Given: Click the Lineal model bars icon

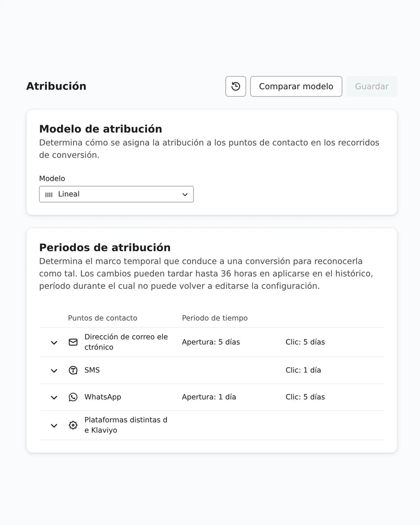Looking at the screenshot, I should 50,194.
